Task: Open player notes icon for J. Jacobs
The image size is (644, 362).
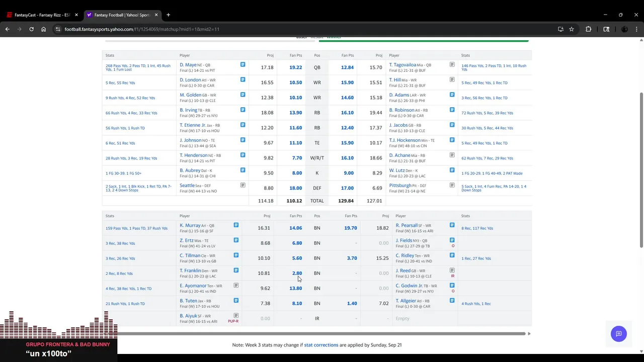Action: tap(452, 125)
